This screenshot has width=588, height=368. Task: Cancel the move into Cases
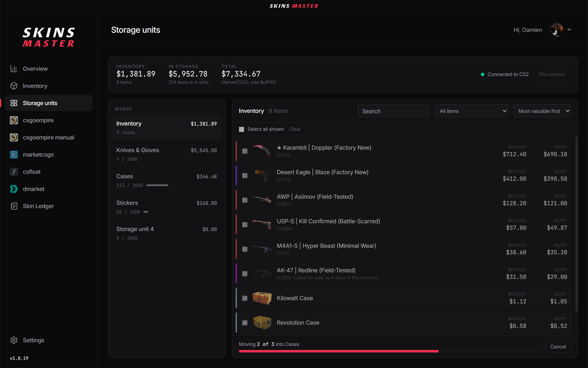click(558, 347)
